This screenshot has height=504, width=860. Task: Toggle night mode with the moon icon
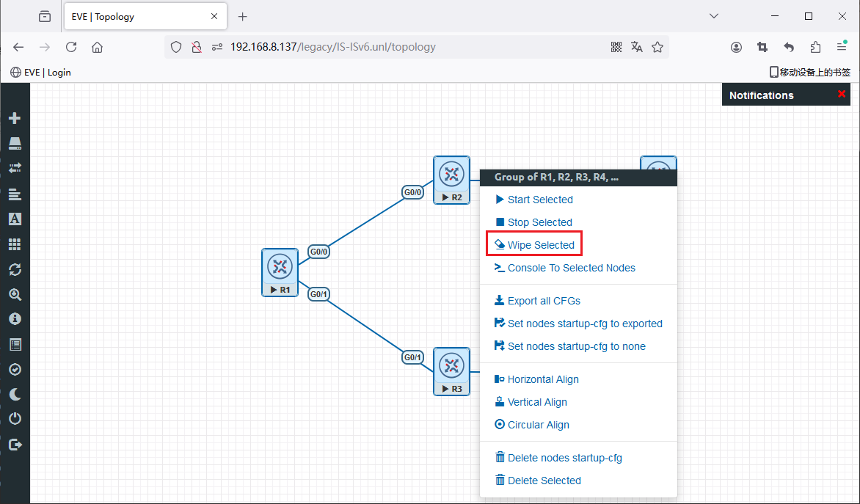(x=15, y=394)
